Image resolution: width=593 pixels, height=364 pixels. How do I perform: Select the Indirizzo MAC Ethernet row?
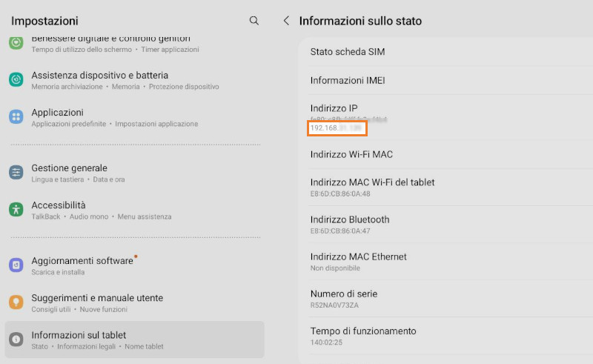[450, 262]
